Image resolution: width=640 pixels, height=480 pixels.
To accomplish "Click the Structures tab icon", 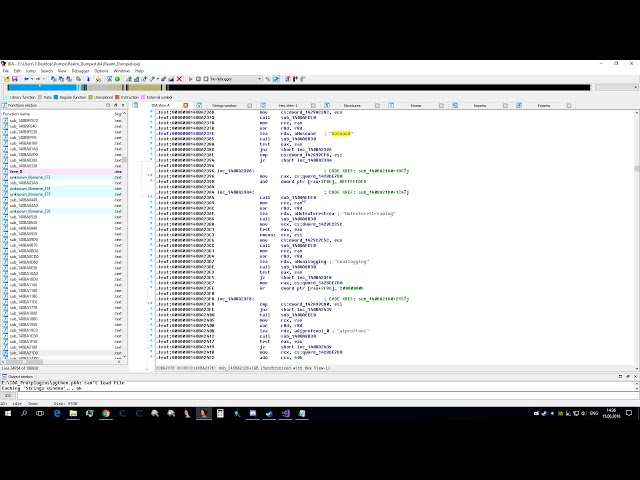I will 327,105.
